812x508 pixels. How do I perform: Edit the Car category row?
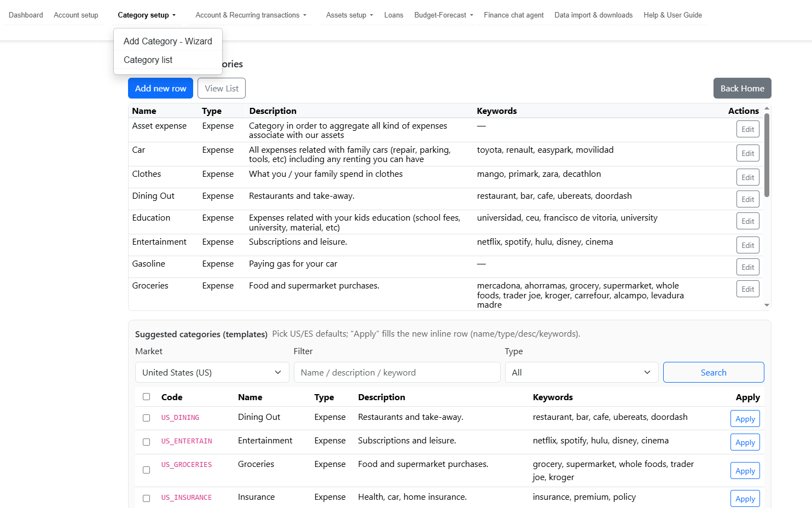pos(748,153)
